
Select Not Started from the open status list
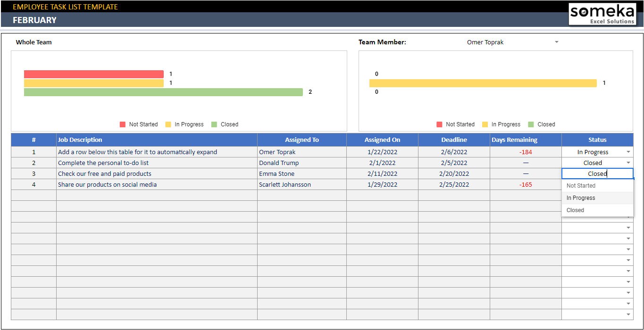(580, 185)
